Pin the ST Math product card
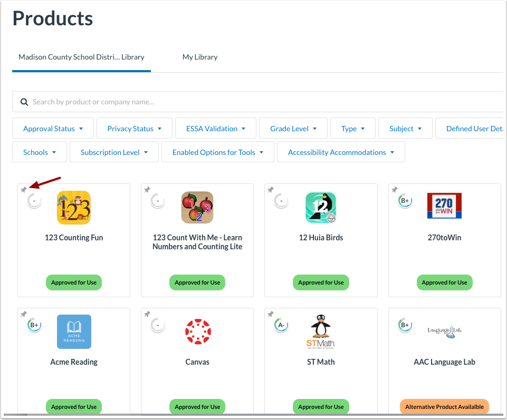 pyautogui.click(x=270, y=314)
